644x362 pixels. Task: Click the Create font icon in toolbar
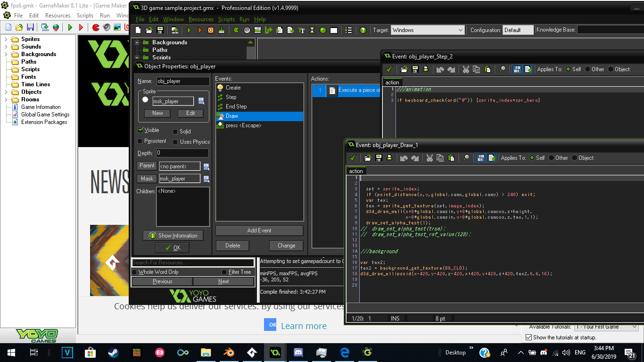[302, 30]
